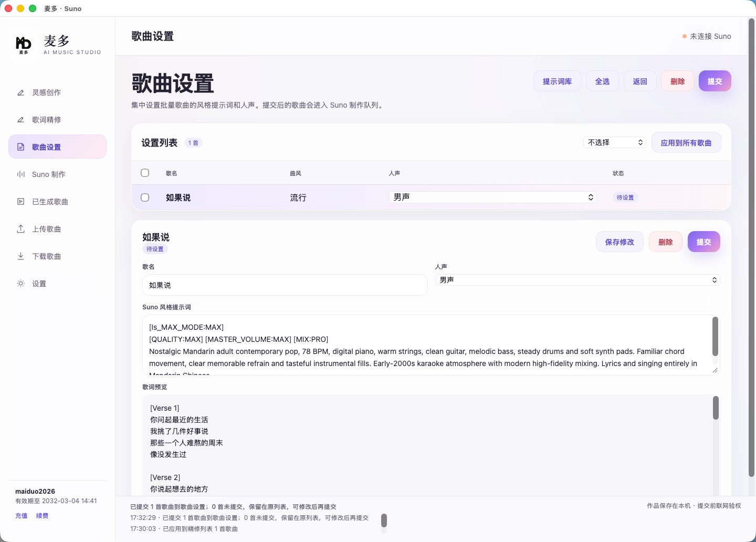Click the 返回 button
Image resolution: width=756 pixels, height=542 pixels.
tap(640, 81)
